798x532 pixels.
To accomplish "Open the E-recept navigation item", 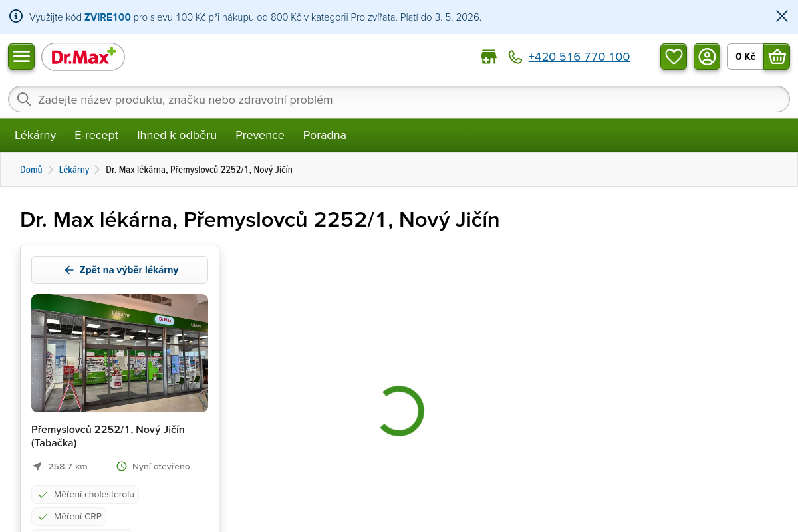I will point(96,135).
